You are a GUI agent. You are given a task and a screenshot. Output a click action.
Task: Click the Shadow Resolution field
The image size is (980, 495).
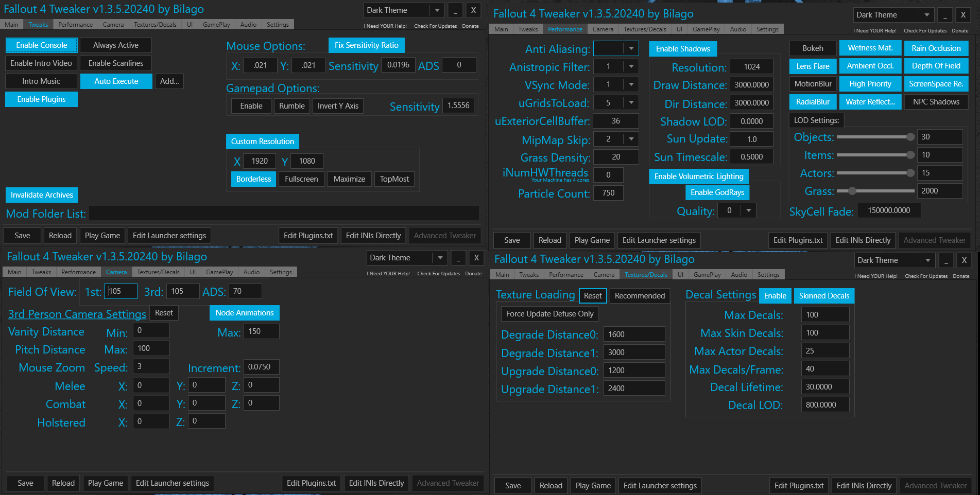[x=752, y=67]
